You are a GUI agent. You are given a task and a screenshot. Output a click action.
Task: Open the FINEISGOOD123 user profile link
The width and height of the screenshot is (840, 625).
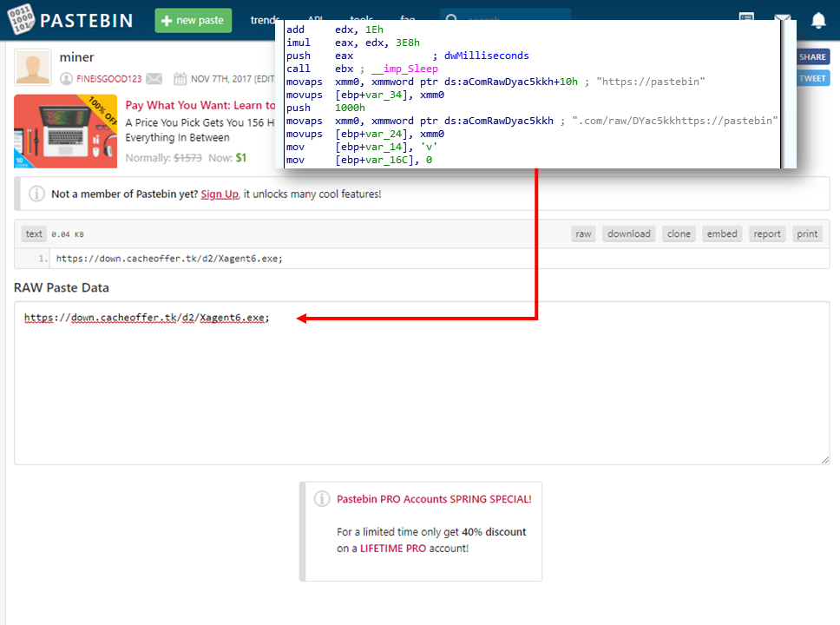coord(108,79)
